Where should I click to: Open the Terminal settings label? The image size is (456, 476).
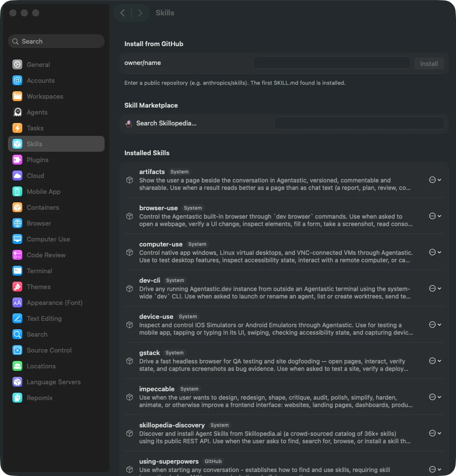tap(40, 271)
